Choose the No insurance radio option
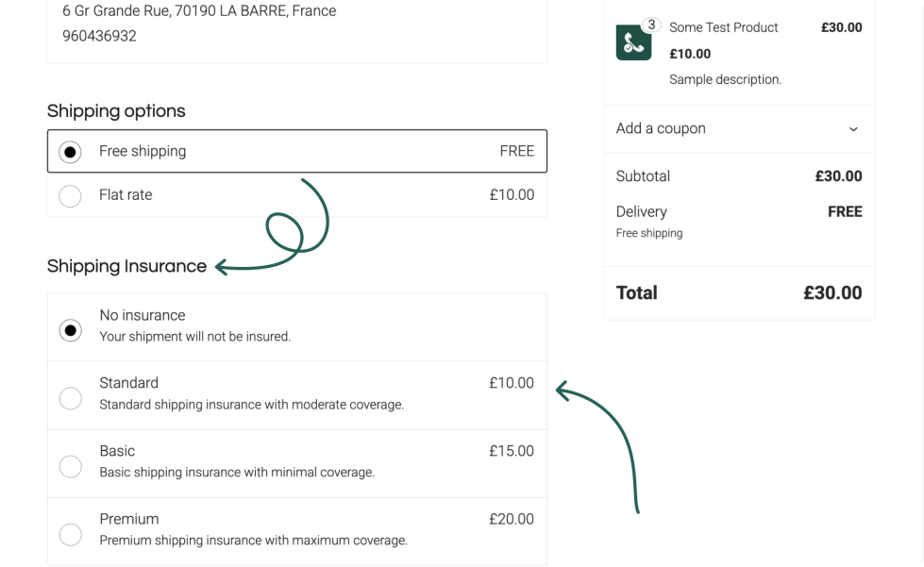 pyautogui.click(x=70, y=330)
